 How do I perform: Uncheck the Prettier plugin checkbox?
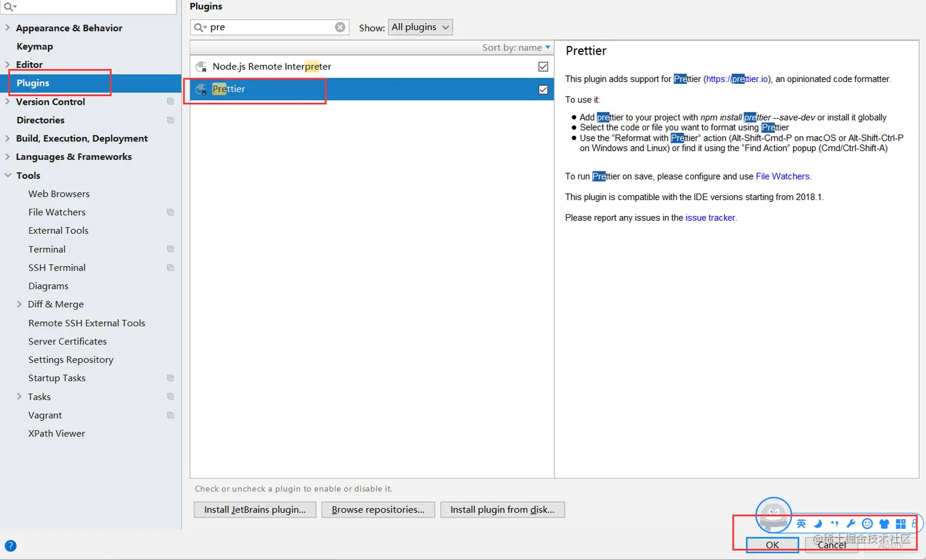pyautogui.click(x=543, y=89)
